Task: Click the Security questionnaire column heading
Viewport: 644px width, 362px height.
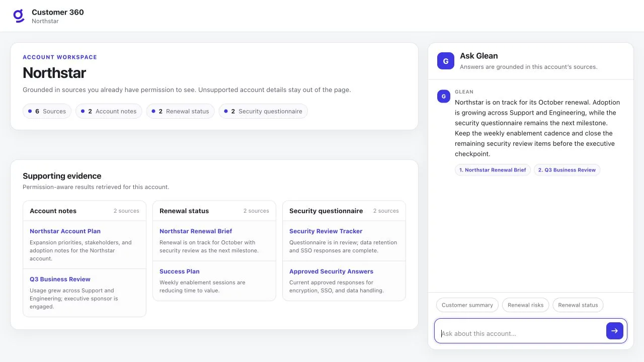Action: tap(326, 211)
